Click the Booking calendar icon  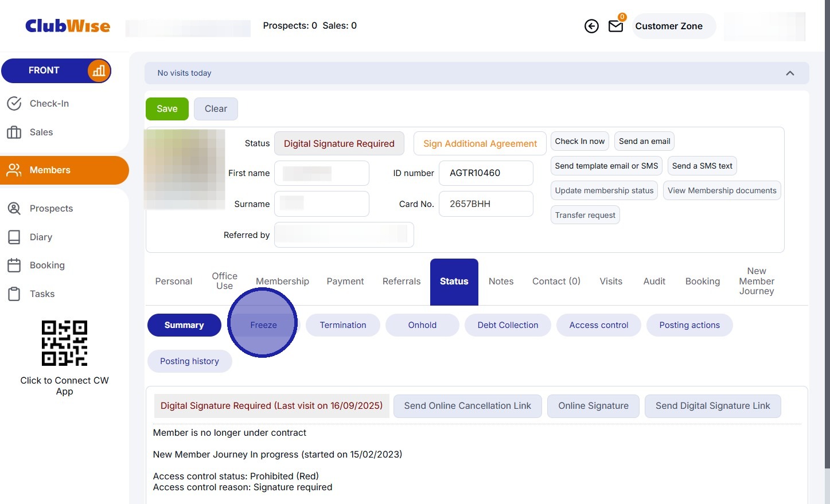coord(14,265)
